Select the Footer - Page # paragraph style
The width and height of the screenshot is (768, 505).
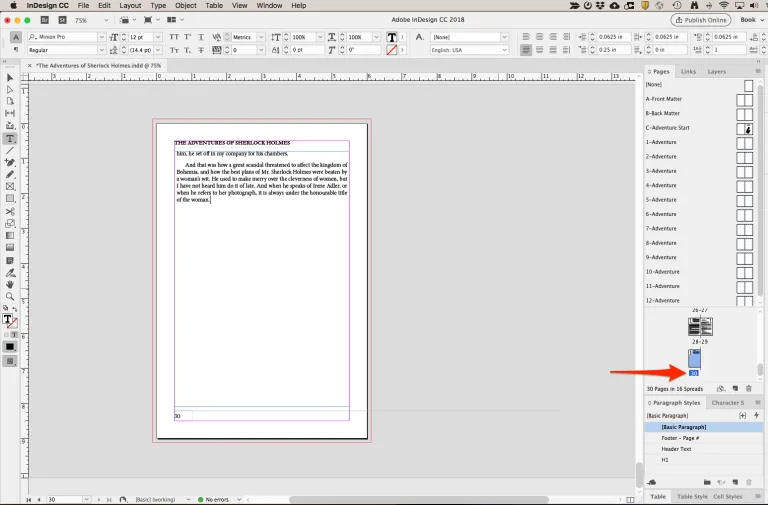click(x=680, y=438)
